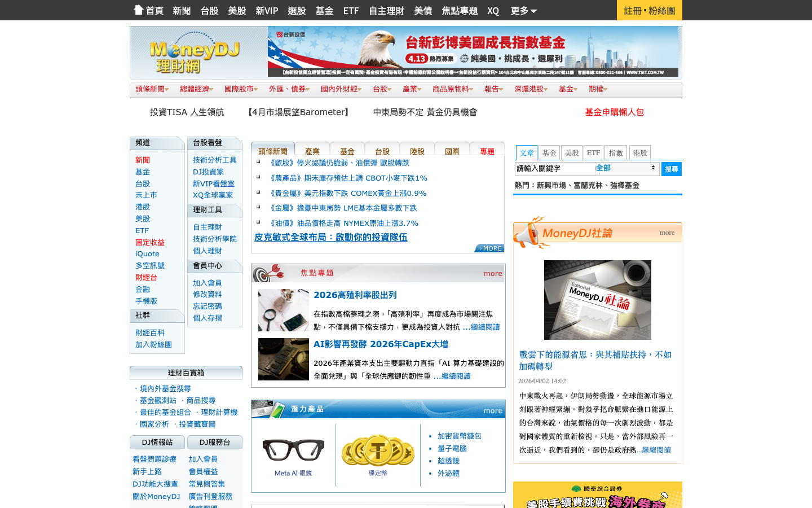This screenshot has height=508, width=812.
Task: Expand the 國際股市 menu dropdown
Action: 241,89
